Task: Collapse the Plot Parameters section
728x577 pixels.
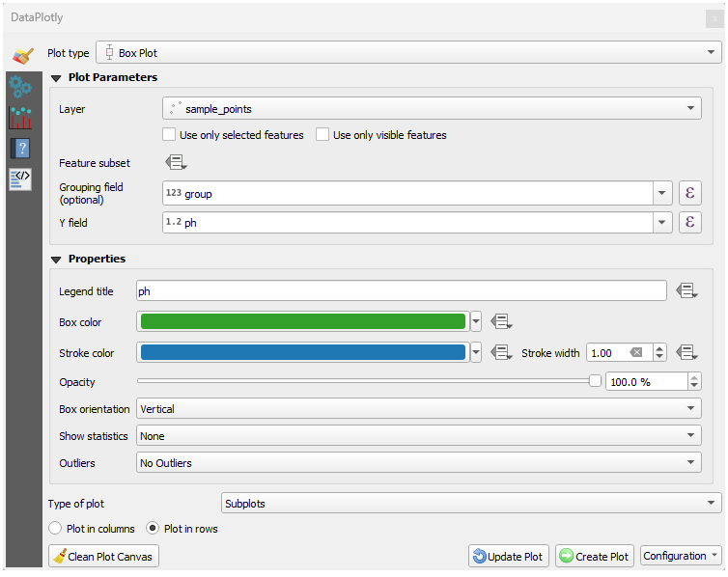Action: (56, 78)
